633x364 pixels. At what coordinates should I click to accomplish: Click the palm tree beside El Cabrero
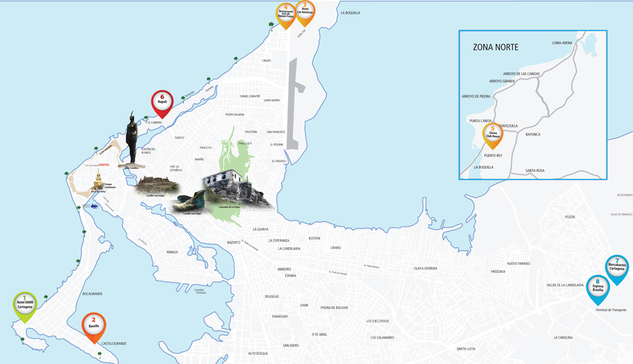pyautogui.click(x=146, y=119)
